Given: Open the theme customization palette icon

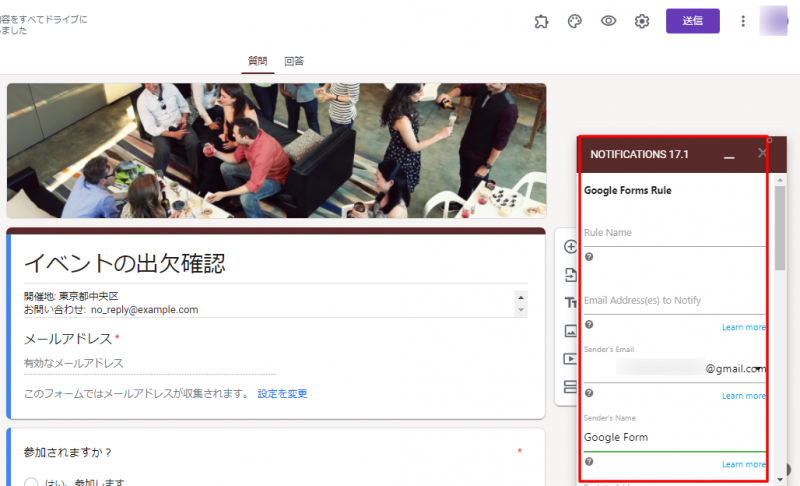Looking at the screenshot, I should 574,21.
